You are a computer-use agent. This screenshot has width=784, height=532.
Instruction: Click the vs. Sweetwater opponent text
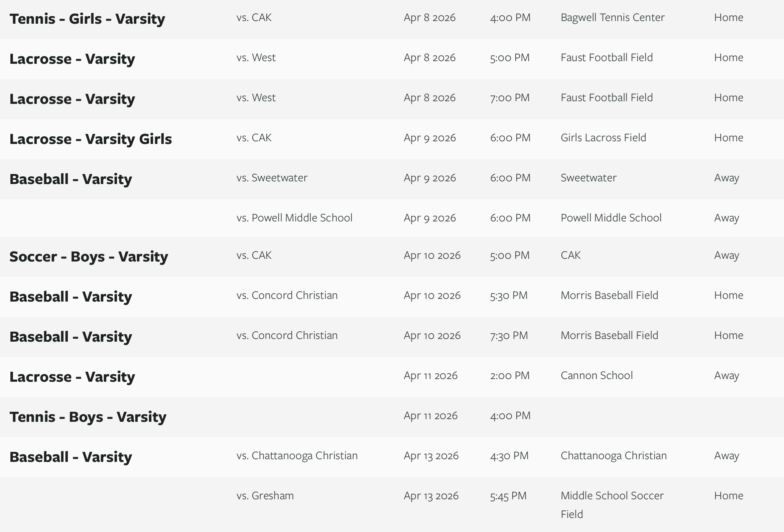(x=272, y=178)
